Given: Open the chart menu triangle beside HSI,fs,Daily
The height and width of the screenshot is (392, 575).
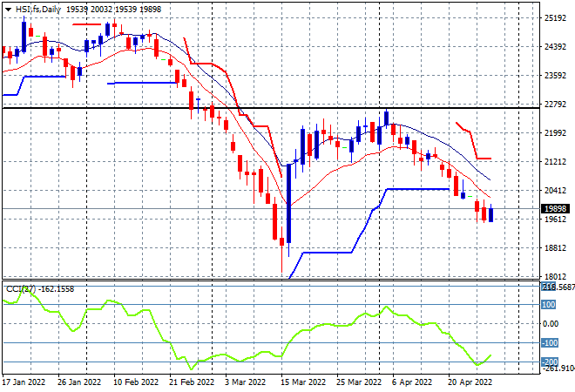Looking at the screenshot, I should point(8,10).
